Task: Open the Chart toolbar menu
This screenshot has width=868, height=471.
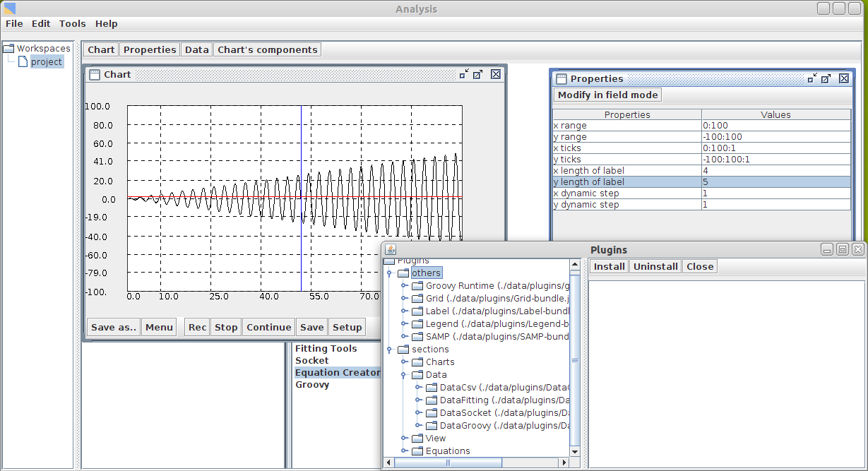Action: (x=101, y=49)
